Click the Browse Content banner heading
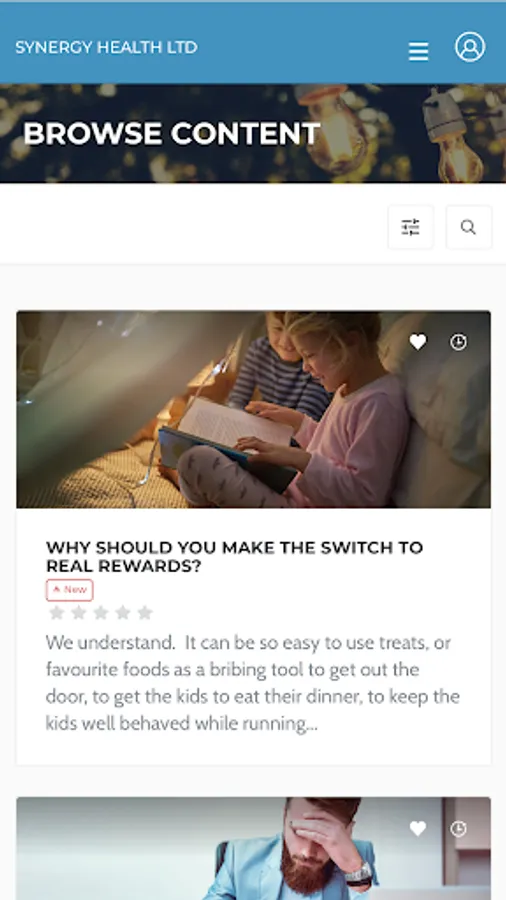Viewport: 506px width, 900px height. pyautogui.click(x=172, y=133)
